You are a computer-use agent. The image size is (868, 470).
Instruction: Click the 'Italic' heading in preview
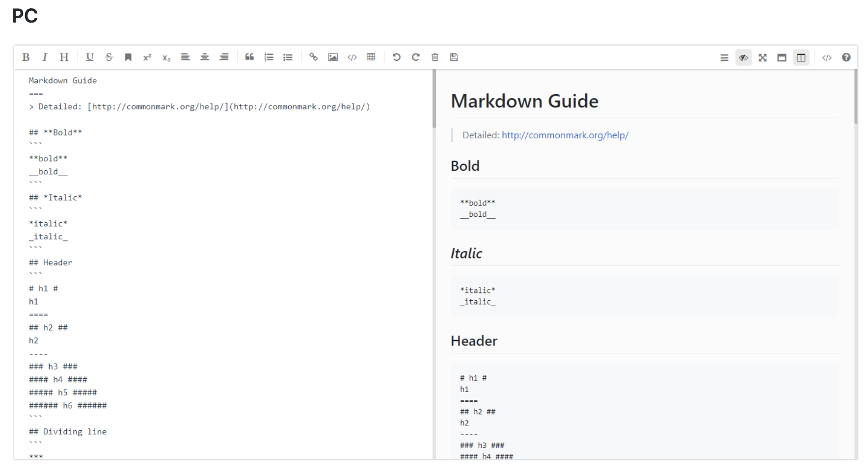click(x=466, y=254)
